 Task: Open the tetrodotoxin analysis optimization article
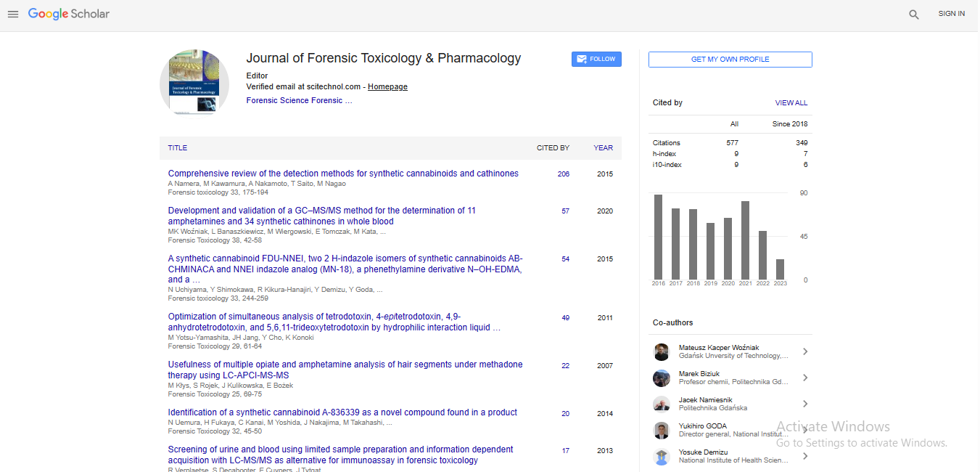334,322
